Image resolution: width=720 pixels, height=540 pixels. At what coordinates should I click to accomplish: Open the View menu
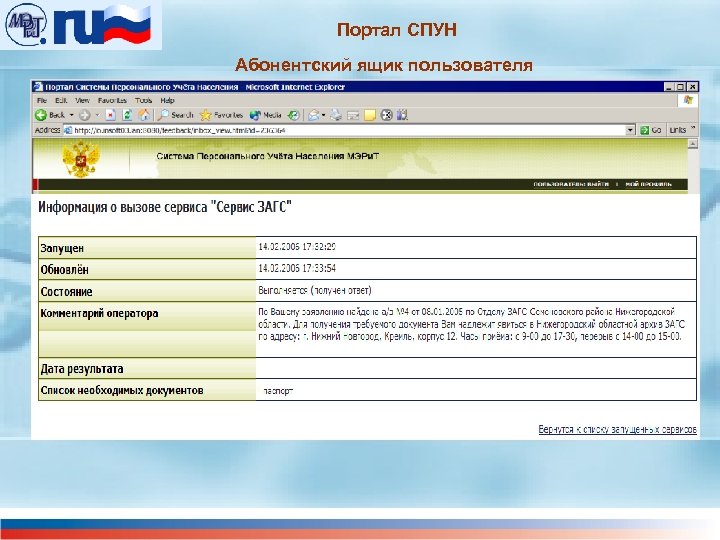(x=82, y=100)
